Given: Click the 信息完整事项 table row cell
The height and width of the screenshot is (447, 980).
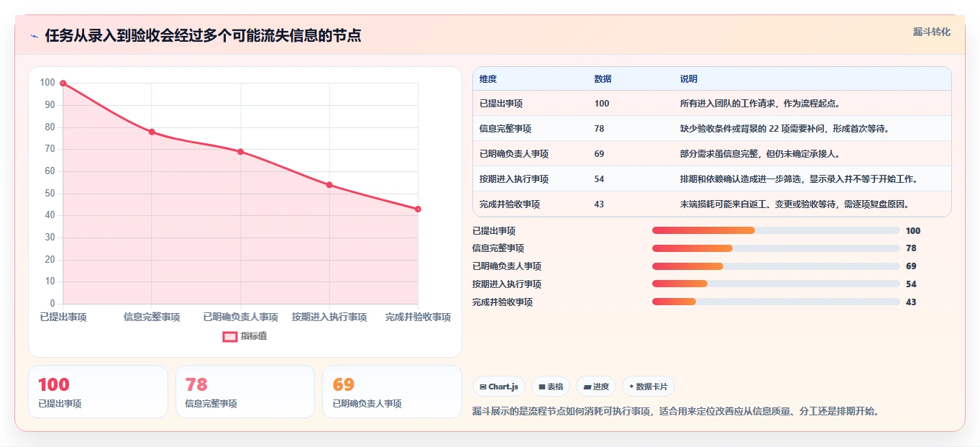Looking at the screenshot, I should coord(505,129).
